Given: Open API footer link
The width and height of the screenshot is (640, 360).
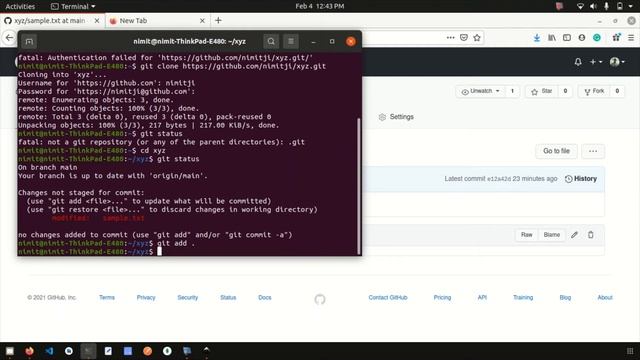Looking at the screenshot, I should click(x=482, y=298).
